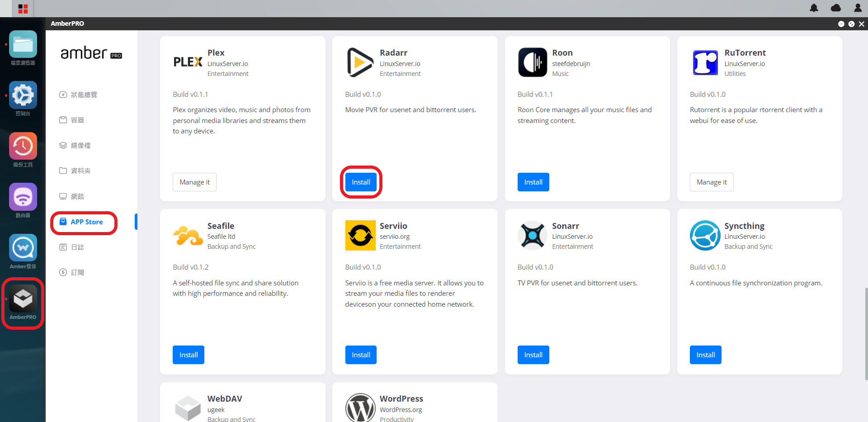Install the Sonarr app
Screen dimensions: 868x422
[x=533, y=355]
